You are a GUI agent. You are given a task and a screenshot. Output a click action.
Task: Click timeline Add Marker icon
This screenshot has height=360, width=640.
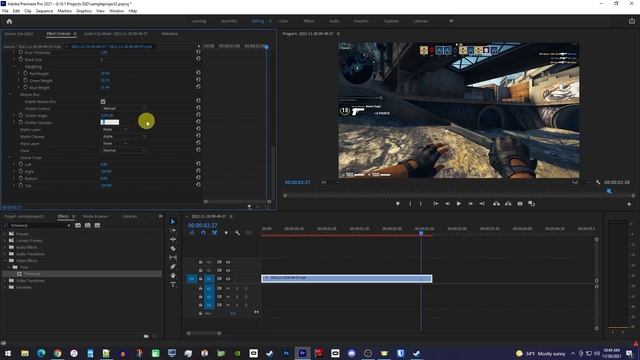(226, 233)
